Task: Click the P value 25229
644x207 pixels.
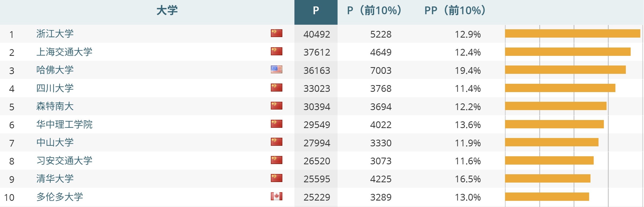Action: [x=317, y=197]
